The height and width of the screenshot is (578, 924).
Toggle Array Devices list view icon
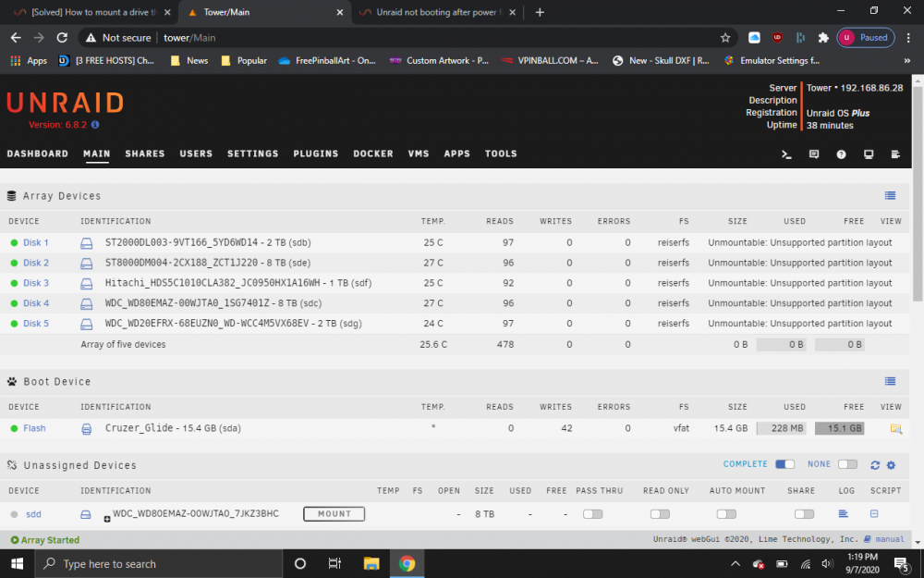[890, 196]
